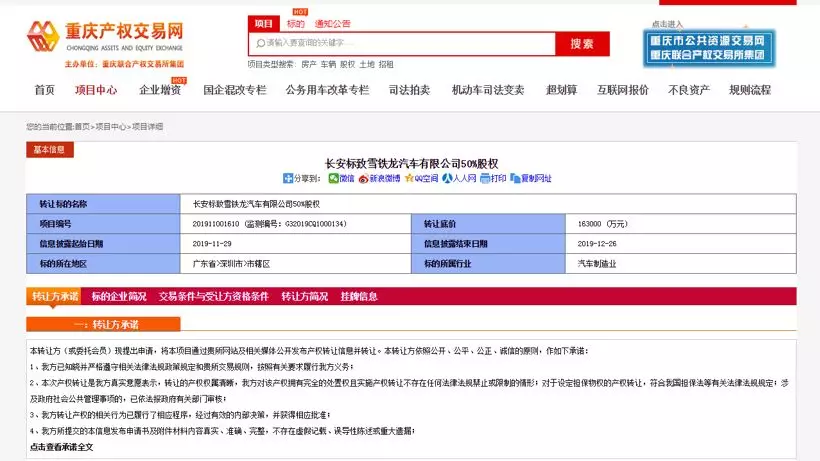Select the 通知公告 search tab
The image size is (820, 461).
click(x=333, y=24)
